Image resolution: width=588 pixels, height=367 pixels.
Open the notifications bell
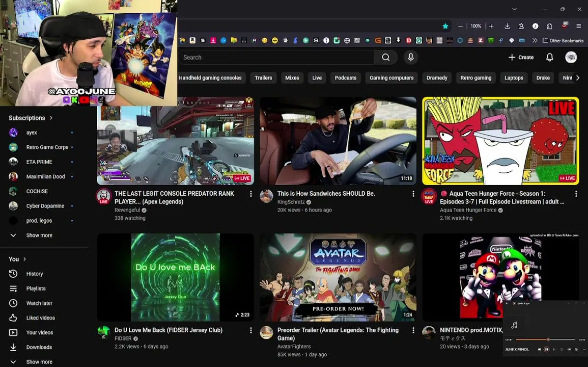[x=549, y=57]
